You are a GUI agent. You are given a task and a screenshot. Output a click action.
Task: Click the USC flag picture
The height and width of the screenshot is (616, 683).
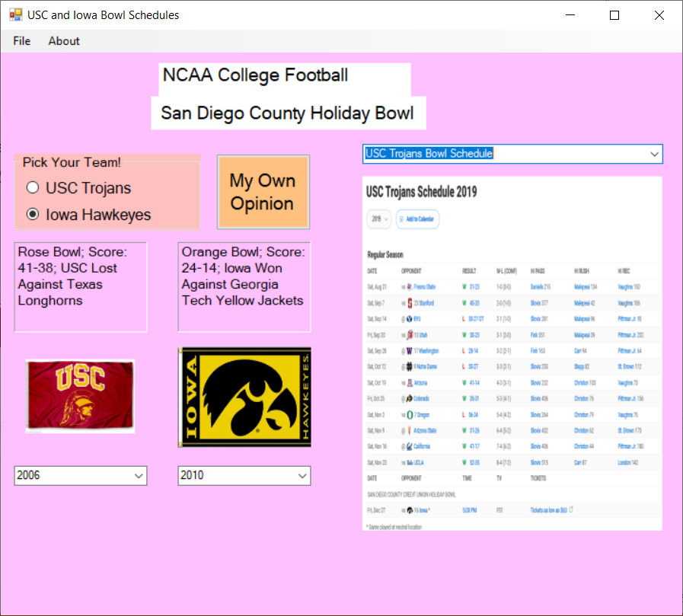pyautogui.click(x=80, y=396)
